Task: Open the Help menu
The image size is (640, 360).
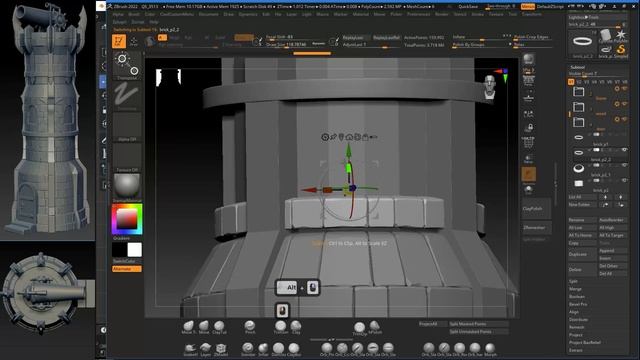Action: click(x=153, y=22)
